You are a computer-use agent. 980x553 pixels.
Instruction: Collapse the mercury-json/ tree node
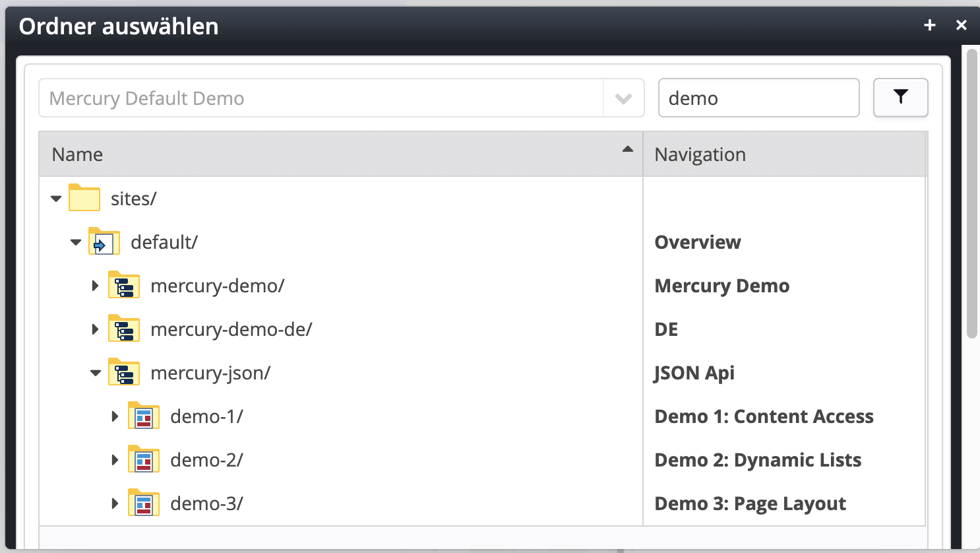click(96, 373)
